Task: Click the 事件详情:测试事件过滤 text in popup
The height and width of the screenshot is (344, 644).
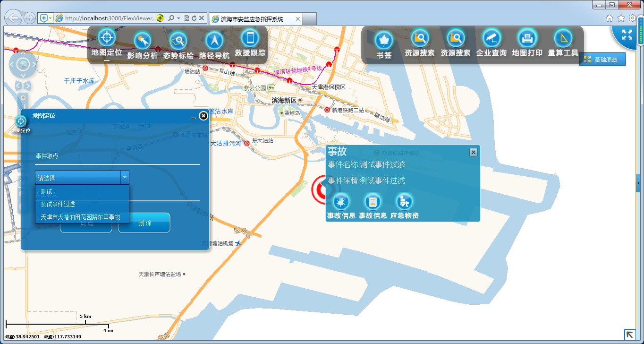Action: (x=366, y=181)
